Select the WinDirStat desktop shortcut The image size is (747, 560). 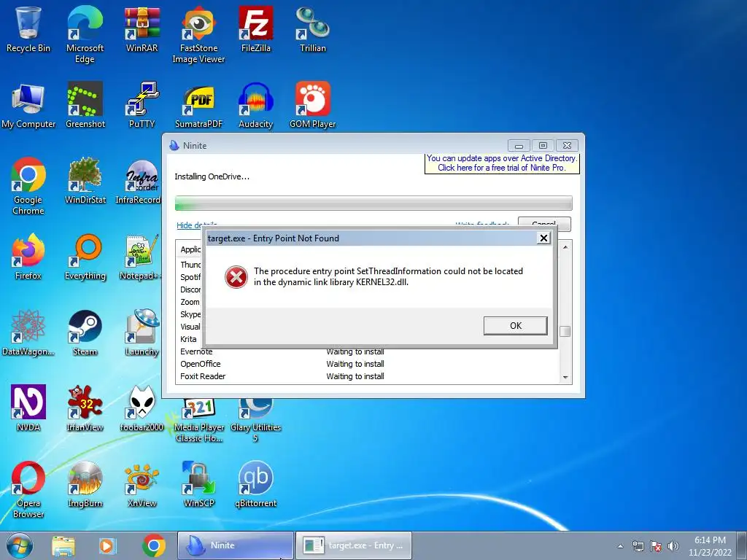[x=85, y=181]
